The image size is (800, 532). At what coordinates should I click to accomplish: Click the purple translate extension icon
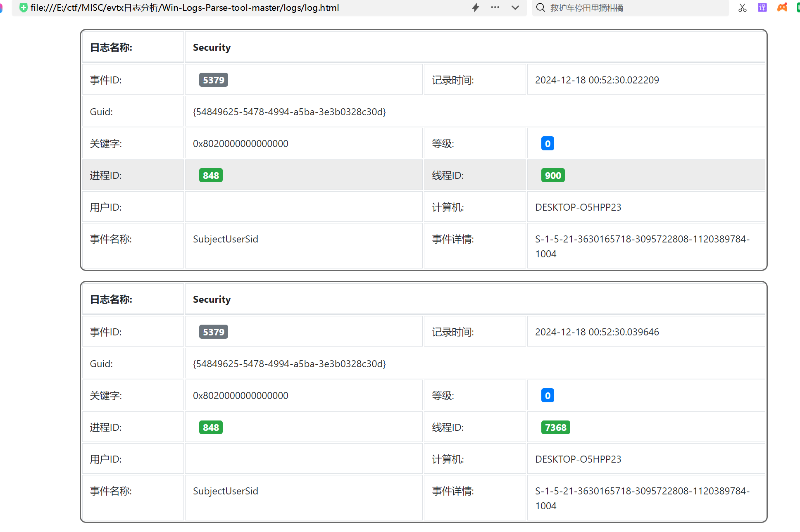(x=762, y=7)
